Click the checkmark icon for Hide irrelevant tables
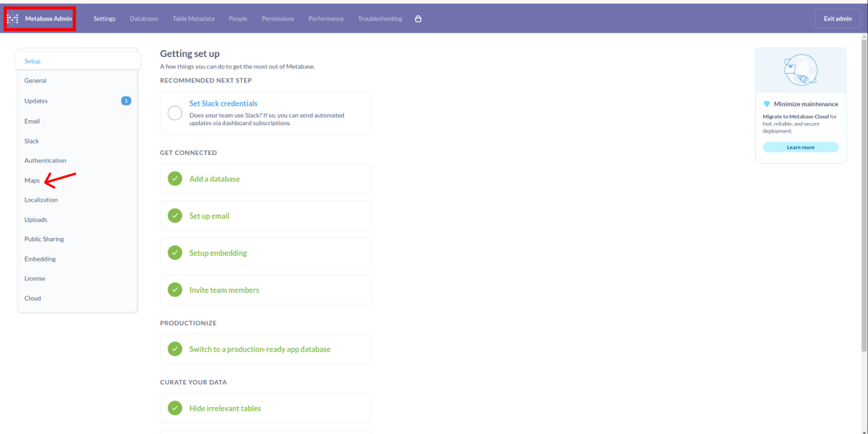The width and height of the screenshot is (868, 434). click(x=175, y=408)
